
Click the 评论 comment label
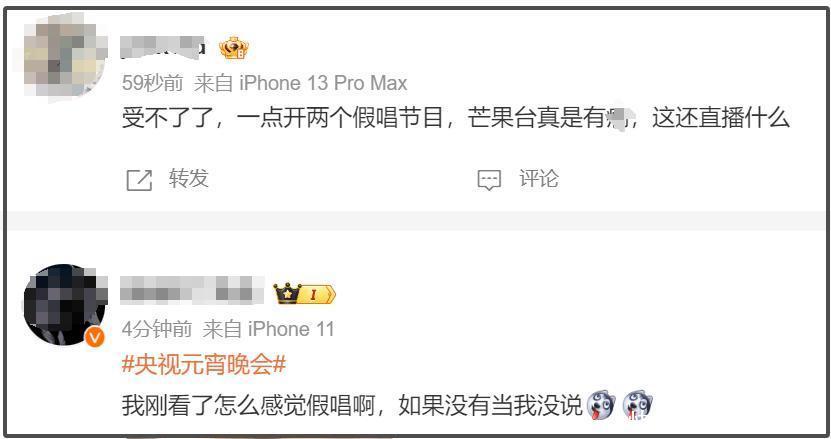(x=538, y=179)
